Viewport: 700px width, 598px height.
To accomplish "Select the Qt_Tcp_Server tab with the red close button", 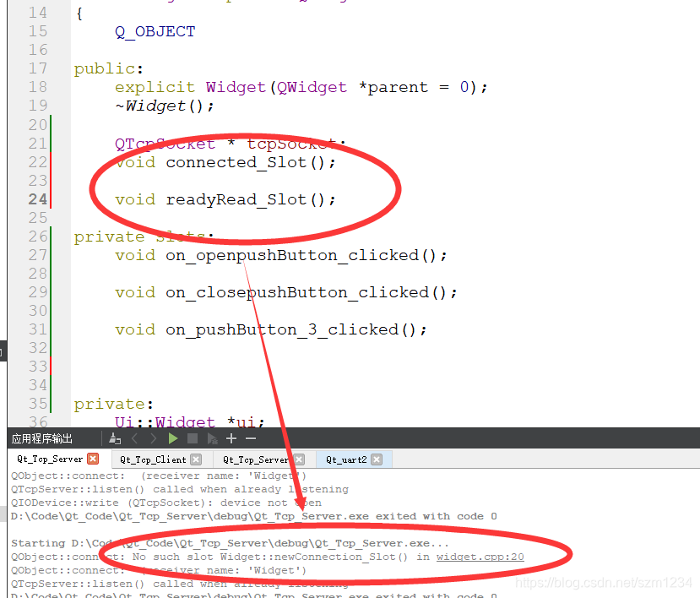I will (50, 459).
